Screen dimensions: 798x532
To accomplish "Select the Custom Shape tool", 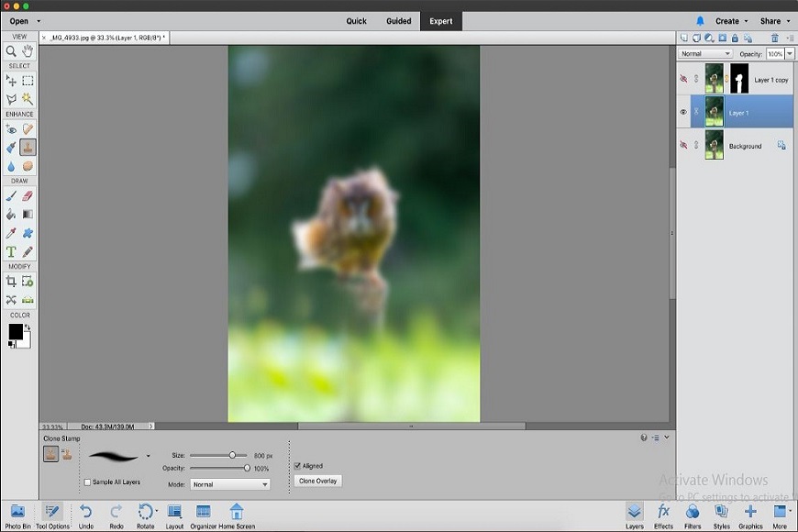I will 28,233.
